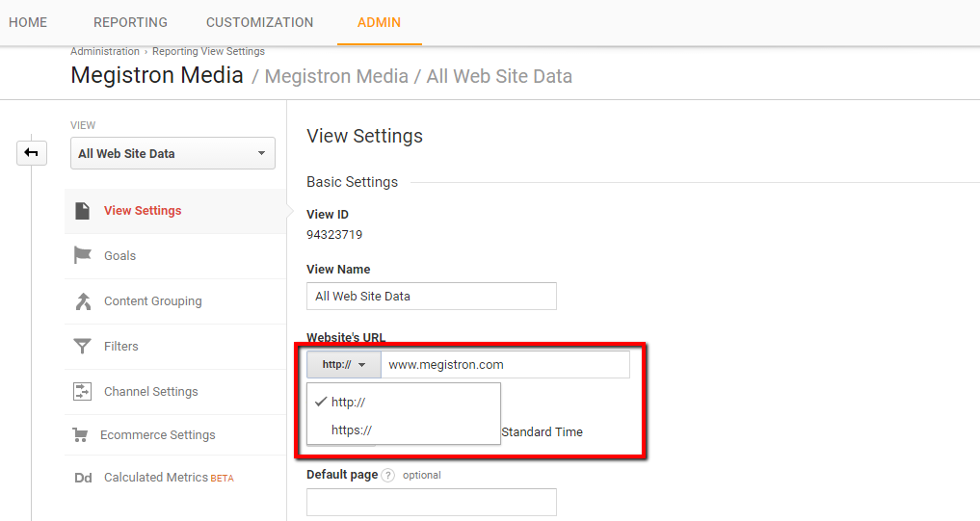980x521 pixels.
Task: Open View Settings in the sidebar
Action: pos(175,211)
